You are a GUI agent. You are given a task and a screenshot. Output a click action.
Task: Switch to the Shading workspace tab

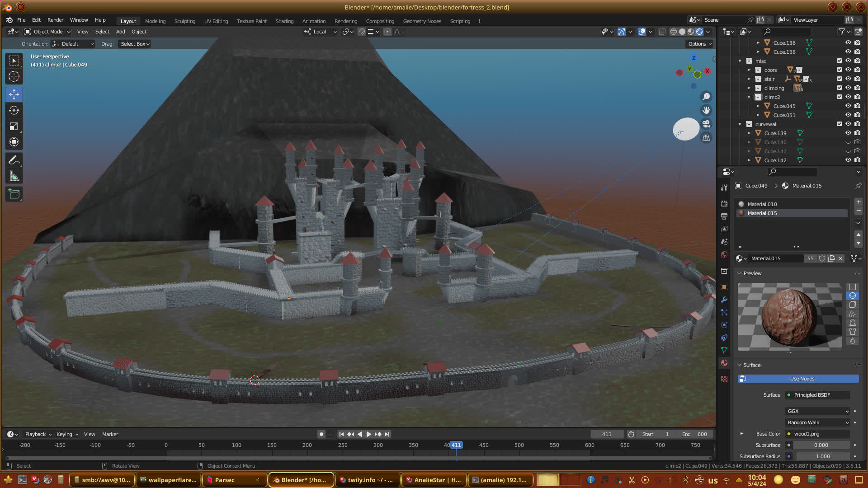[284, 21]
